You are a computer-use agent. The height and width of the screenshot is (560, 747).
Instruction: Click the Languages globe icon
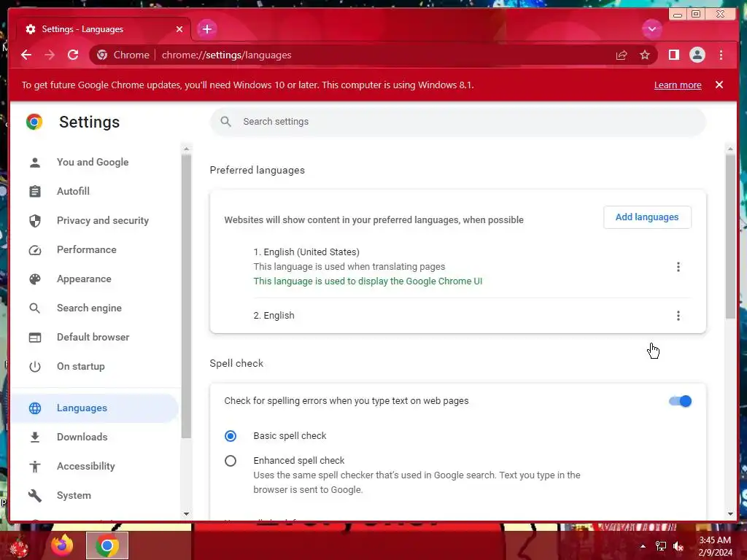[x=35, y=408]
